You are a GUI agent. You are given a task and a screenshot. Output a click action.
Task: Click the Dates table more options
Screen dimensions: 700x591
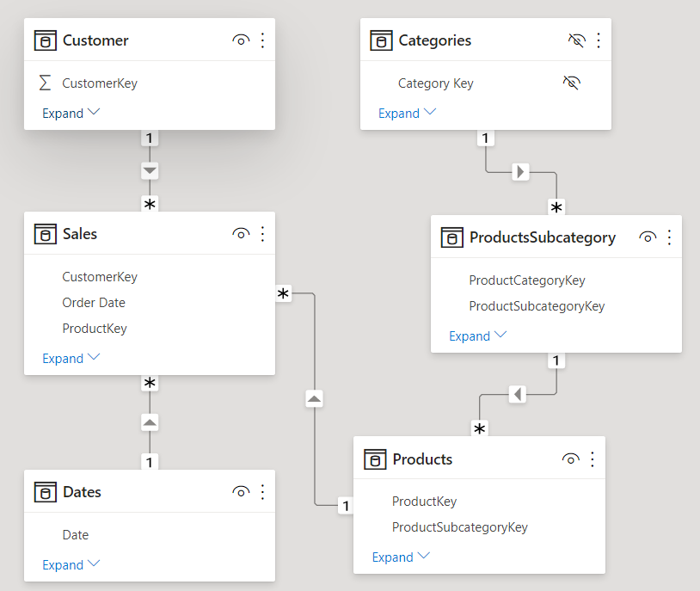[263, 492]
